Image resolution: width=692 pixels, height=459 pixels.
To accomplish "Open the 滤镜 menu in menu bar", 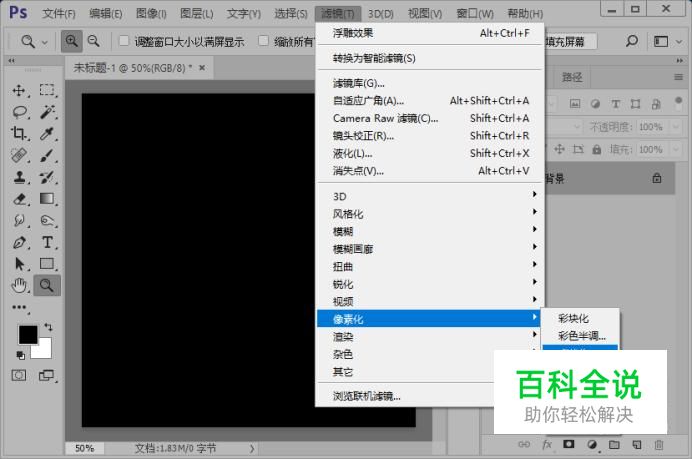I will point(338,14).
